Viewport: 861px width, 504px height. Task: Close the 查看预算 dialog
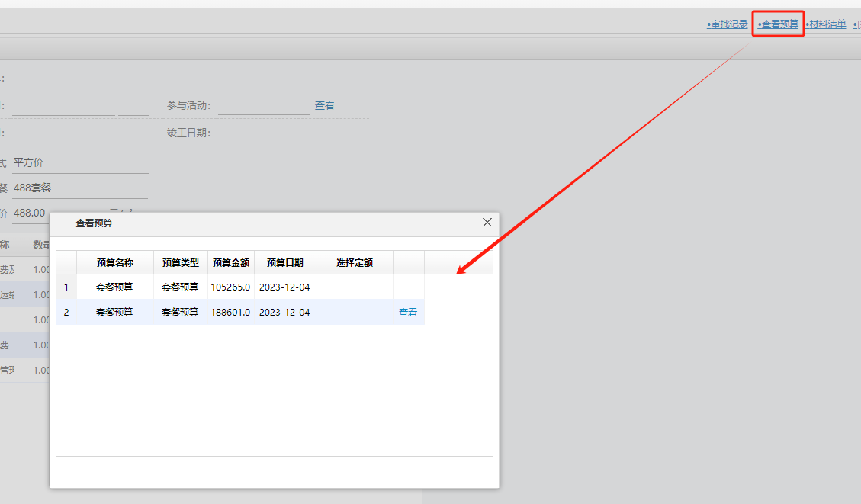point(487,223)
